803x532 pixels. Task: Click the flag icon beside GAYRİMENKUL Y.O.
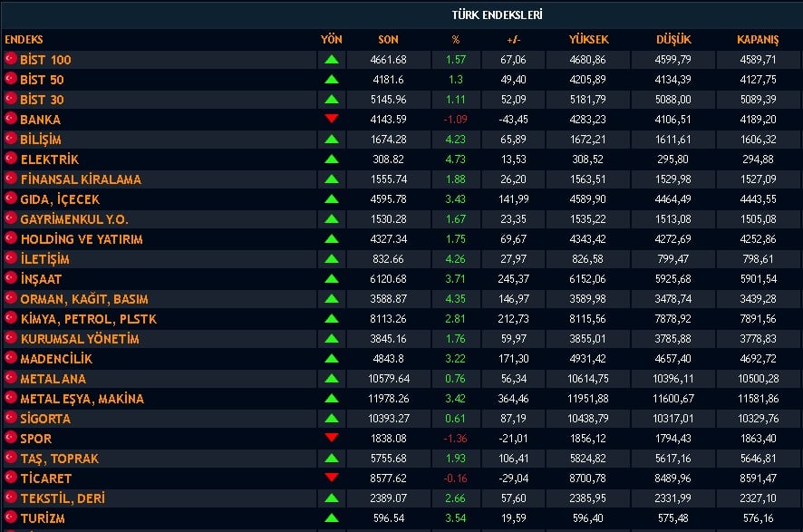(x=11, y=218)
